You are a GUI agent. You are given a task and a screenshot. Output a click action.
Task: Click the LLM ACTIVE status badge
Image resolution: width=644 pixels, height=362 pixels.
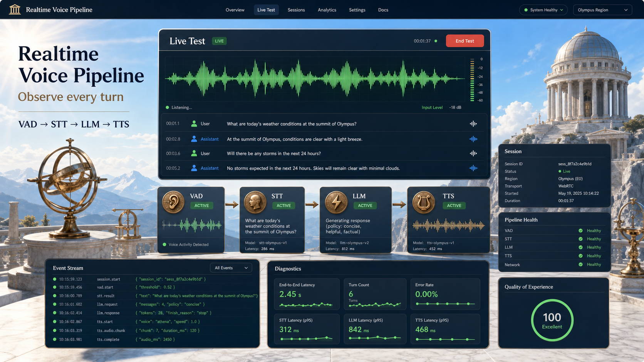(x=365, y=205)
